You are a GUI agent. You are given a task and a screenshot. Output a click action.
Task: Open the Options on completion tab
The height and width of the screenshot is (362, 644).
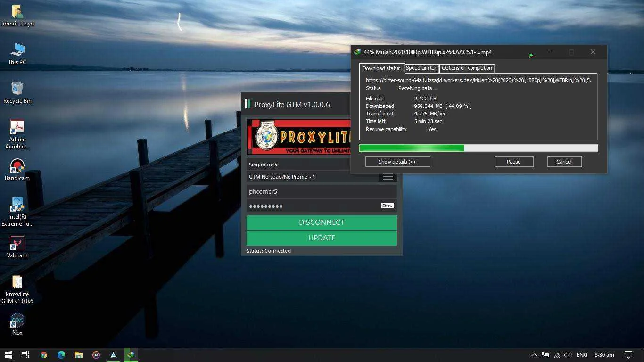pos(467,68)
